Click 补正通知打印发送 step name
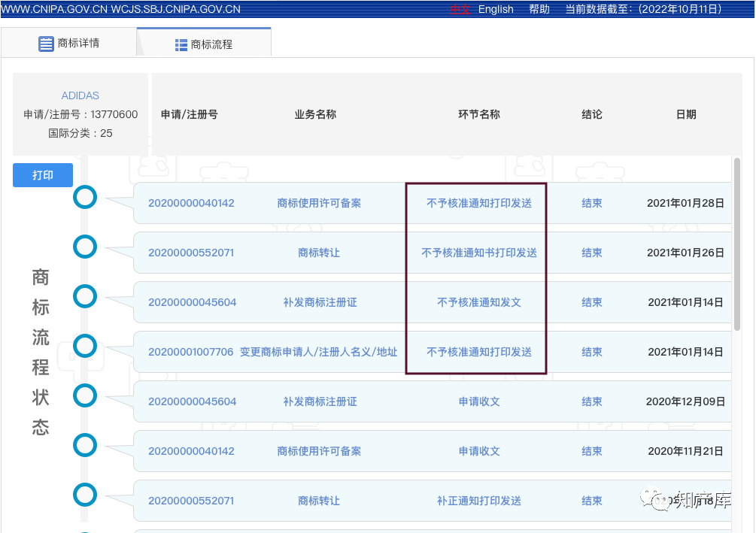 click(479, 501)
